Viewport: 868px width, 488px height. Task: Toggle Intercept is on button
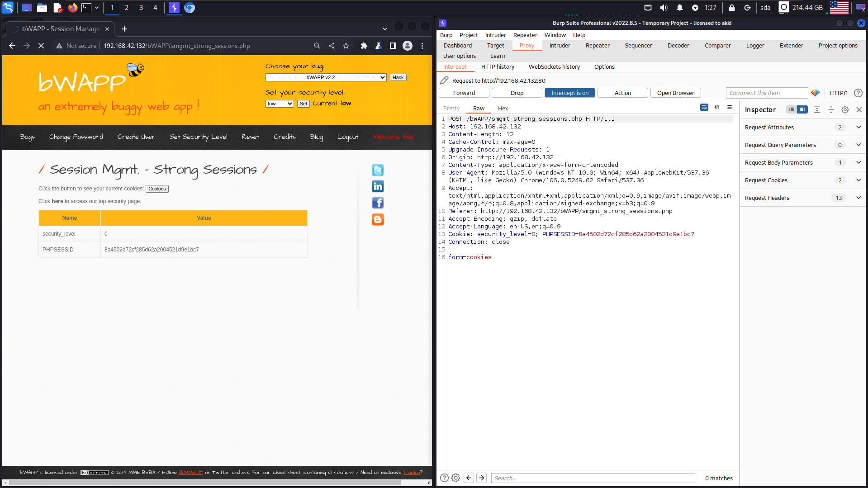(569, 93)
